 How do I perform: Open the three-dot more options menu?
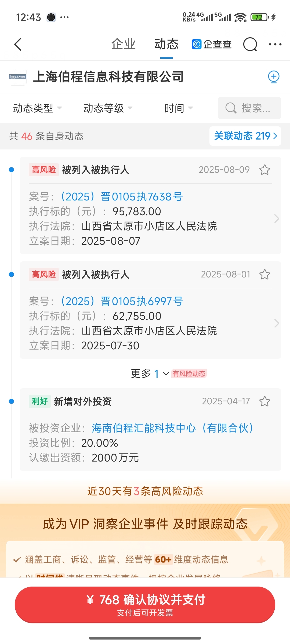coord(275,44)
